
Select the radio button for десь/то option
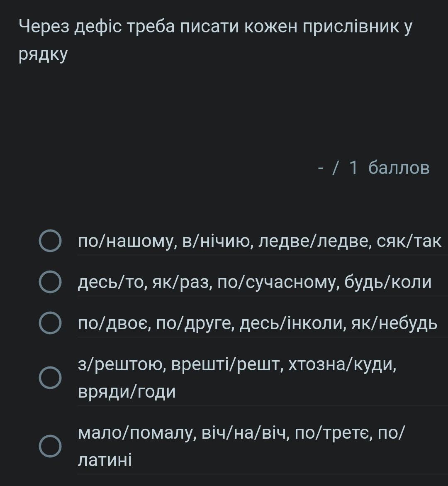pyautogui.click(x=50, y=282)
